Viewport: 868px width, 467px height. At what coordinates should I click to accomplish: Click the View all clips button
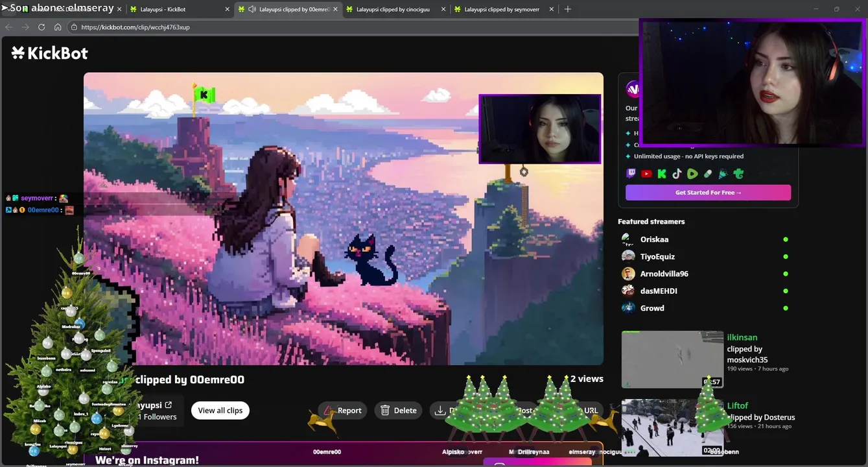point(220,411)
